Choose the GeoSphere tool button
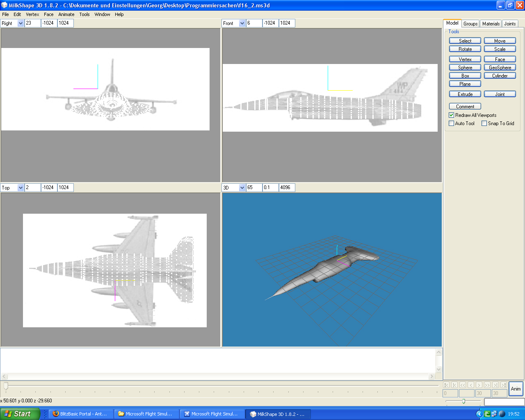 (500, 68)
